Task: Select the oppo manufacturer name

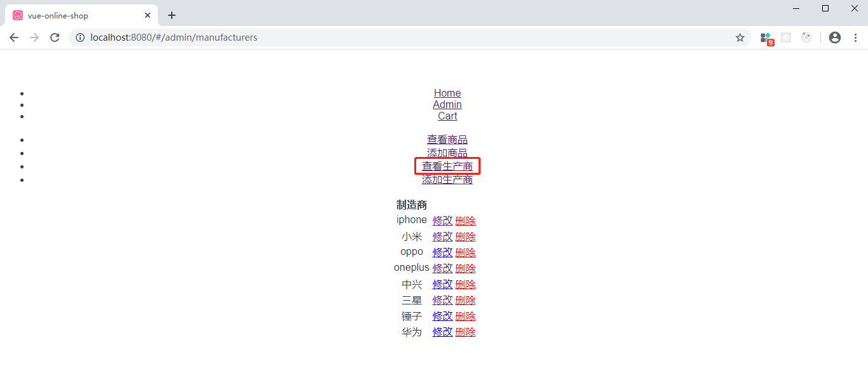Action: coord(412,252)
